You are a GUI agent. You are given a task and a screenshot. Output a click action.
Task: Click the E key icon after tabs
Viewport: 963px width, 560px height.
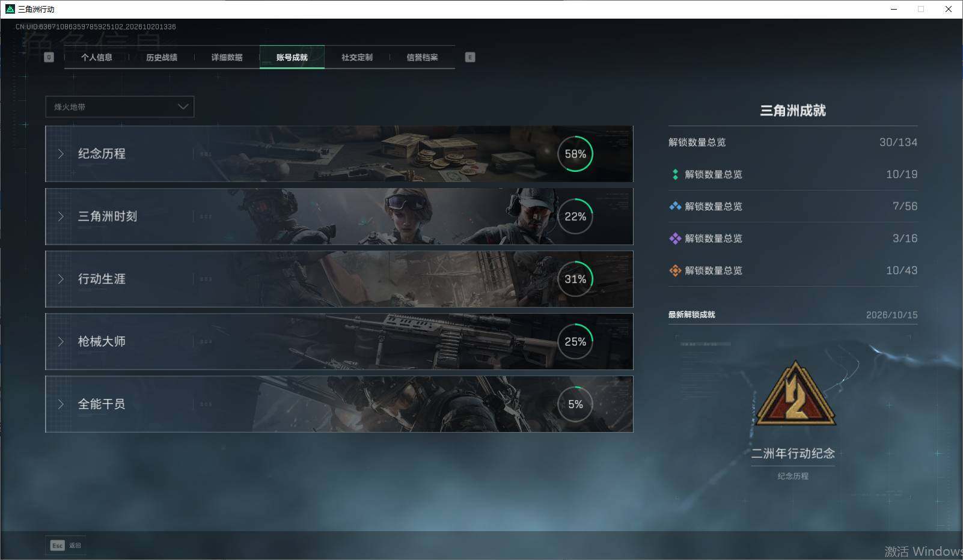[x=470, y=57]
